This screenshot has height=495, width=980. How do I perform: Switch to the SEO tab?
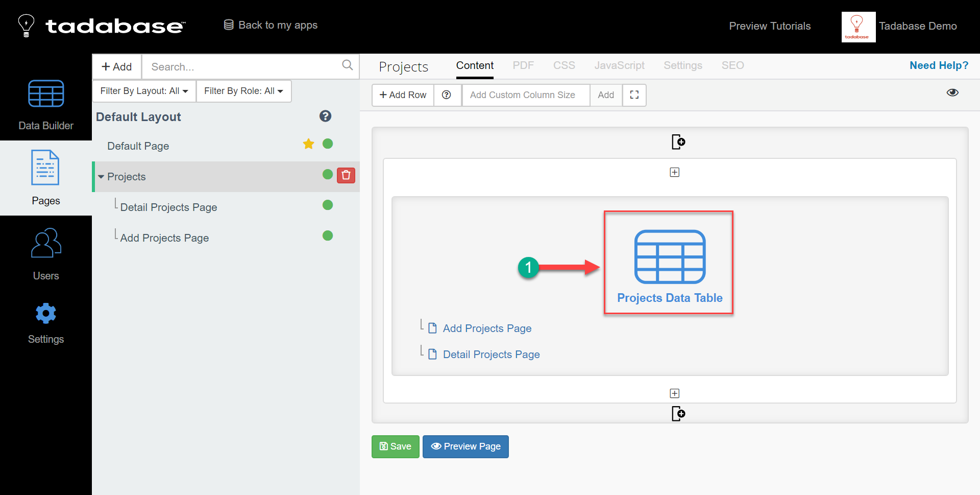(732, 65)
